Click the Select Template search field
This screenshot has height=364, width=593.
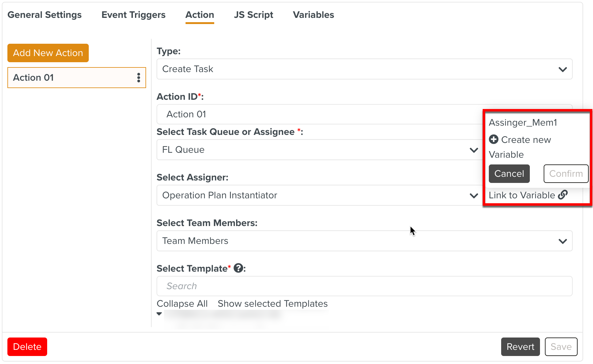(x=364, y=286)
